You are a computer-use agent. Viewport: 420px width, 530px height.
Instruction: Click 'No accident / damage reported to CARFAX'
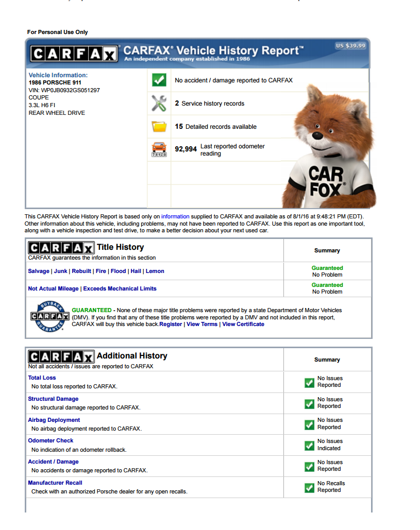[x=233, y=80]
